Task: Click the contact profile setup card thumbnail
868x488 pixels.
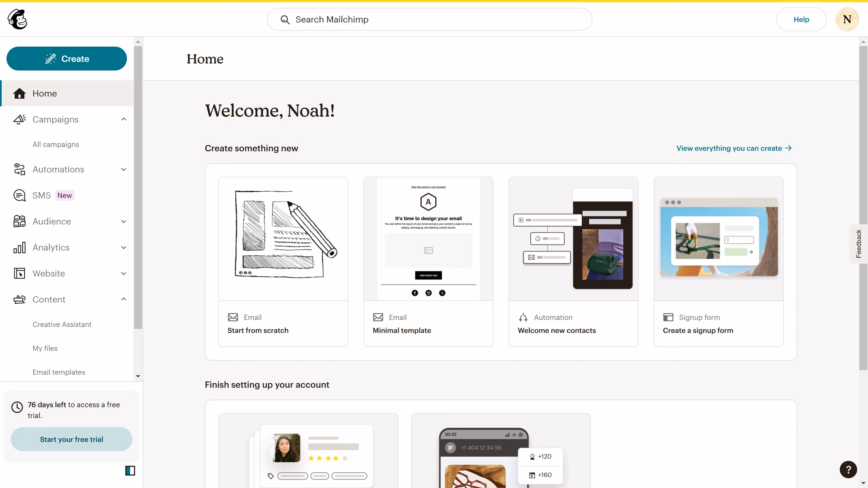Action: [308, 451]
